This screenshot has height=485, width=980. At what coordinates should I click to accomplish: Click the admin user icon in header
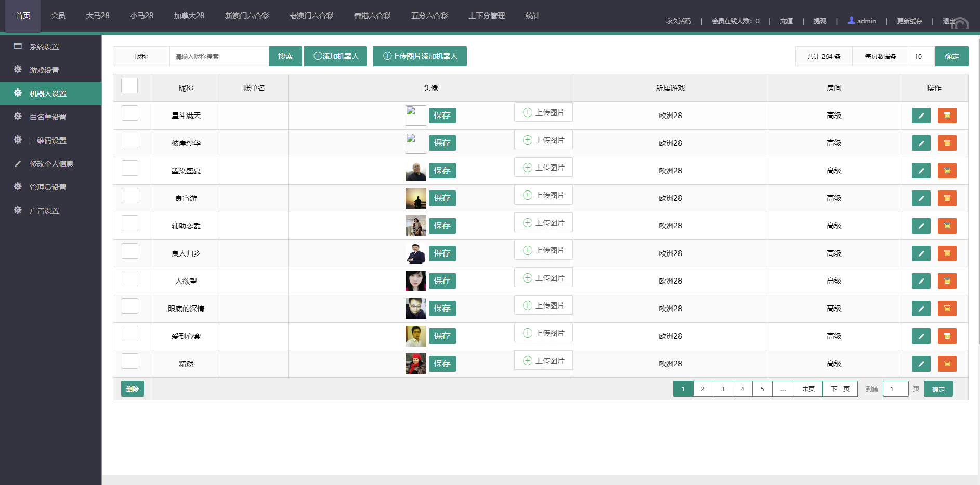(x=851, y=21)
